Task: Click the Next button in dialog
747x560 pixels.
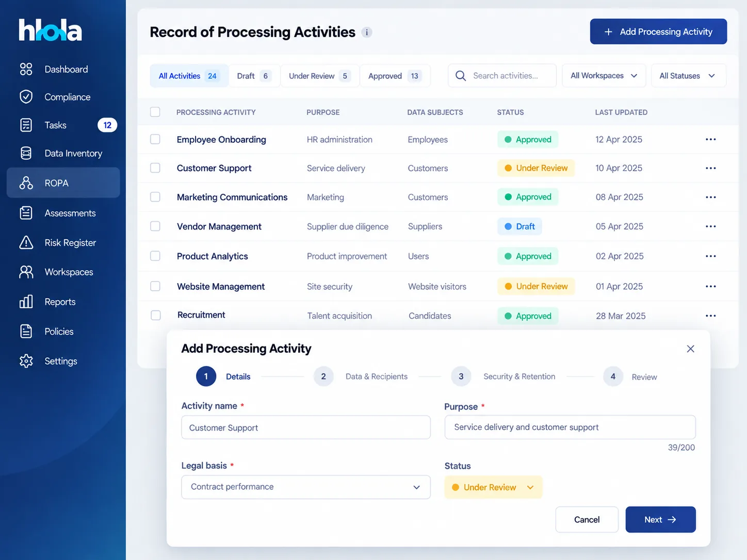Action: (660, 520)
